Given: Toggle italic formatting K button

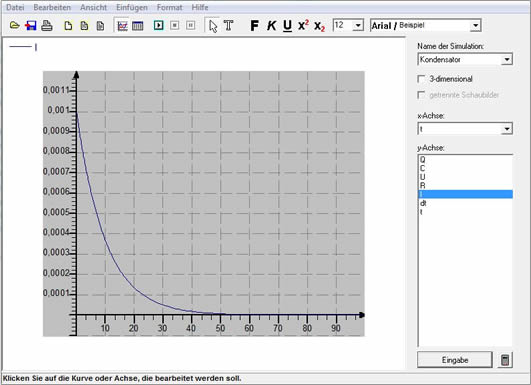Looking at the screenshot, I should (271, 25).
